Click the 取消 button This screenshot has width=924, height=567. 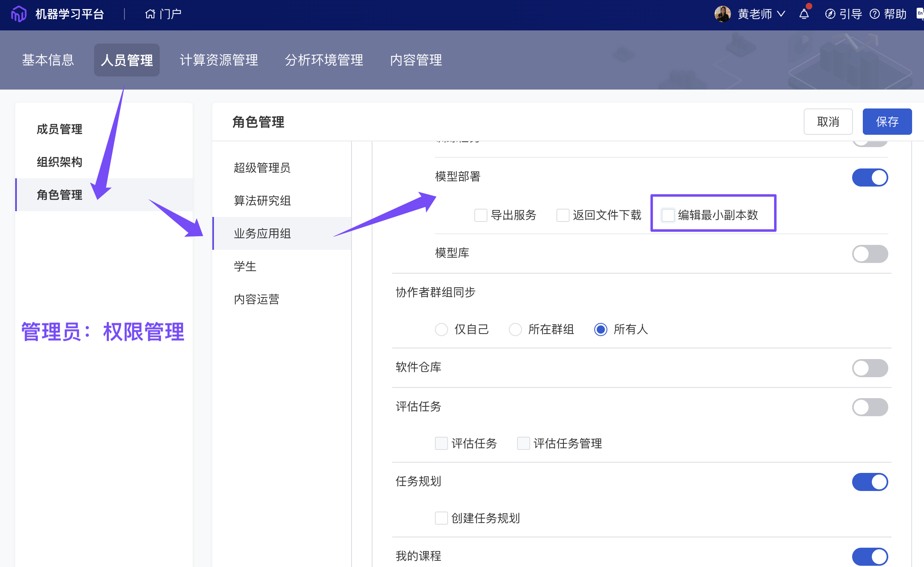[x=828, y=122]
